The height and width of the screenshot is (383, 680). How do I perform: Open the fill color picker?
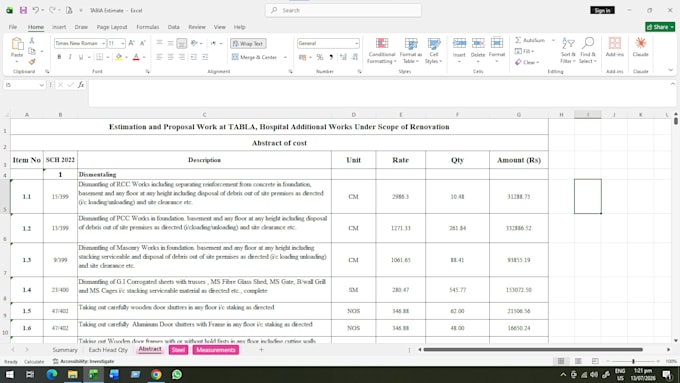(x=118, y=57)
